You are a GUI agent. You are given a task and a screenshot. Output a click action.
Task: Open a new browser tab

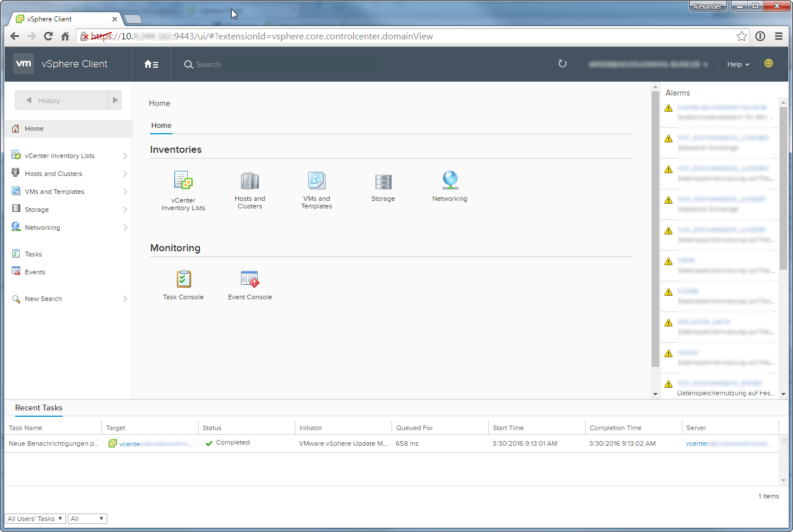coord(133,20)
